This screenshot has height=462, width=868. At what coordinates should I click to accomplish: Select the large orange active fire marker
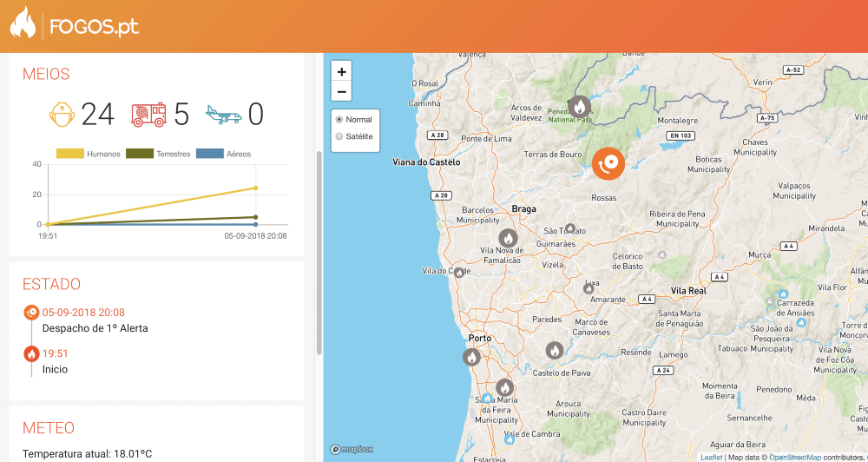click(x=608, y=162)
